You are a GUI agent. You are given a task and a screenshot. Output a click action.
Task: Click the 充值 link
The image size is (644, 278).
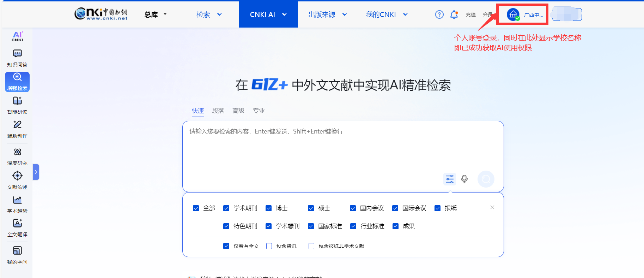point(471,14)
